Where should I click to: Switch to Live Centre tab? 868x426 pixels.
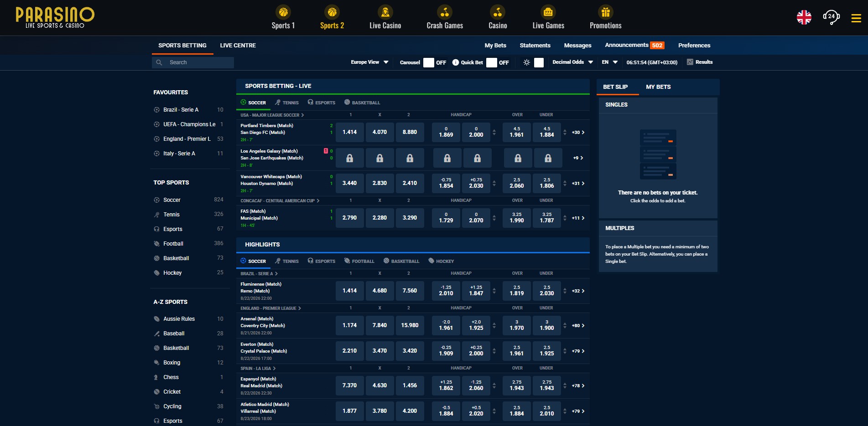238,46
